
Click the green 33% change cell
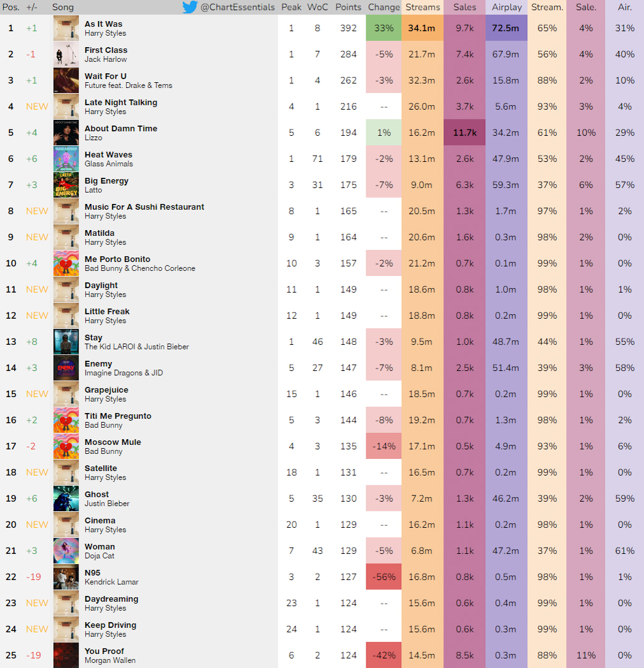pos(383,28)
